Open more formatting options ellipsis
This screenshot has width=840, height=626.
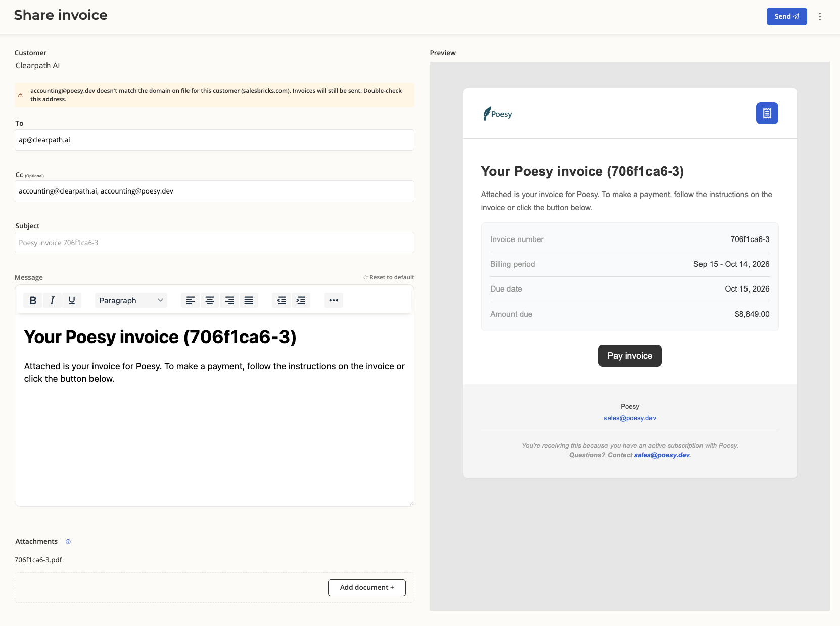click(x=334, y=300)
